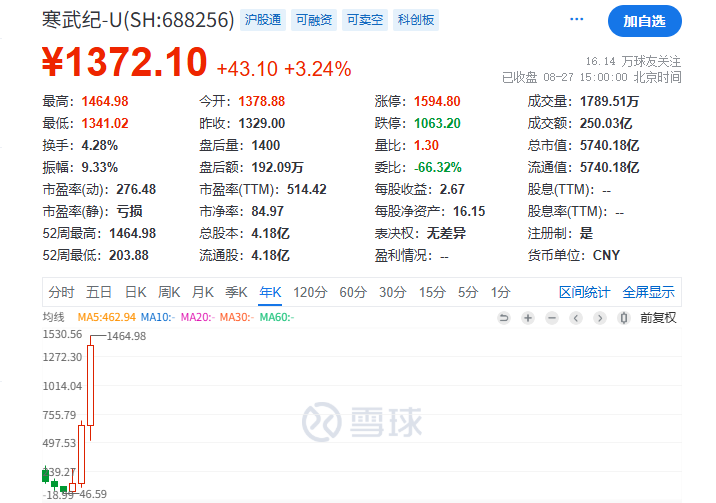Click the 沪股通 tag
This screenshot has height=503, width=716.
[x=263, y=20]
